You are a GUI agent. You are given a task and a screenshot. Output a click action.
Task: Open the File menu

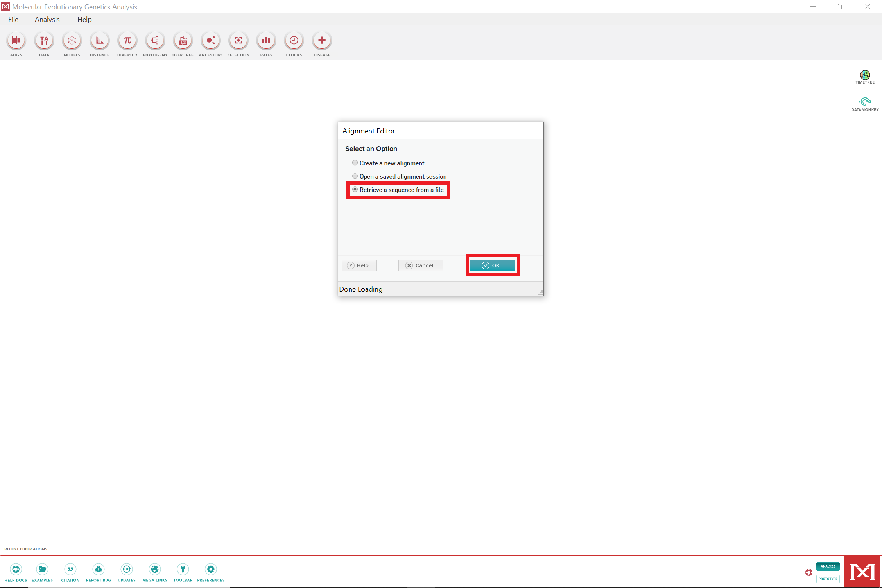coord(13,20)
